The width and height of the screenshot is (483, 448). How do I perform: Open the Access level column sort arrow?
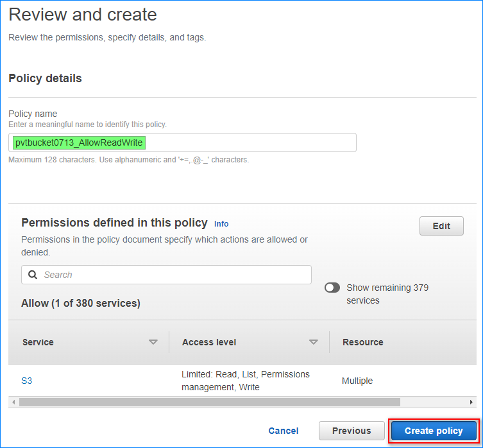coord(314,342)
